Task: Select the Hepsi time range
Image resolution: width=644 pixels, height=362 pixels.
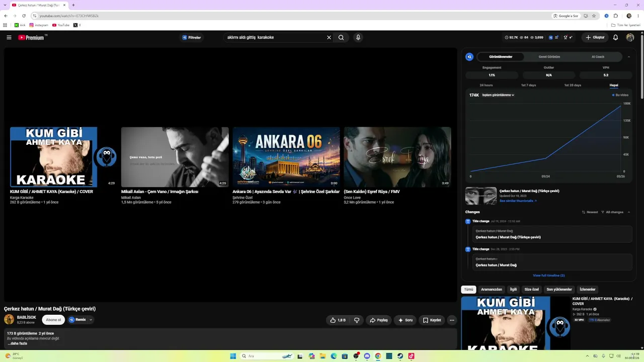Action: [614, 85]
